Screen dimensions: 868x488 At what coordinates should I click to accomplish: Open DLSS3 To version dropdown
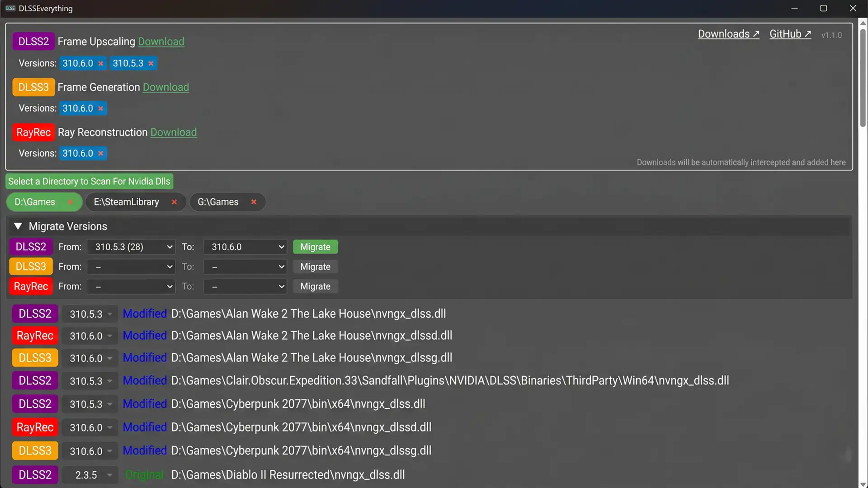245,267
